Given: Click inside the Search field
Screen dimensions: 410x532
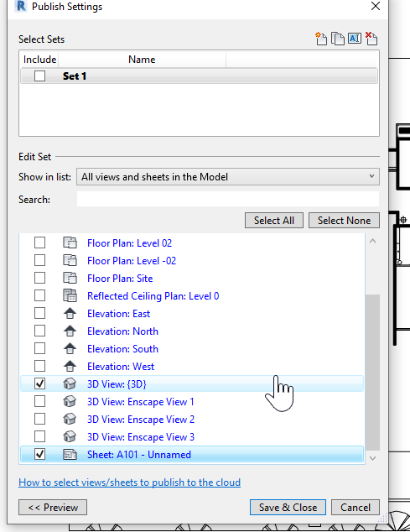Looking at the screenshot, I should 228,199.
